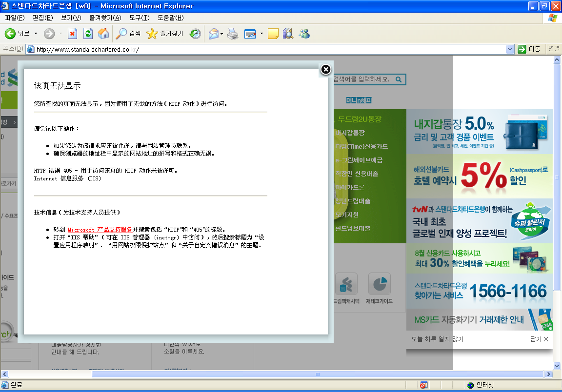562x392 pixels.
Task: Open the 편집(E) menu
Action: point(42,18)
